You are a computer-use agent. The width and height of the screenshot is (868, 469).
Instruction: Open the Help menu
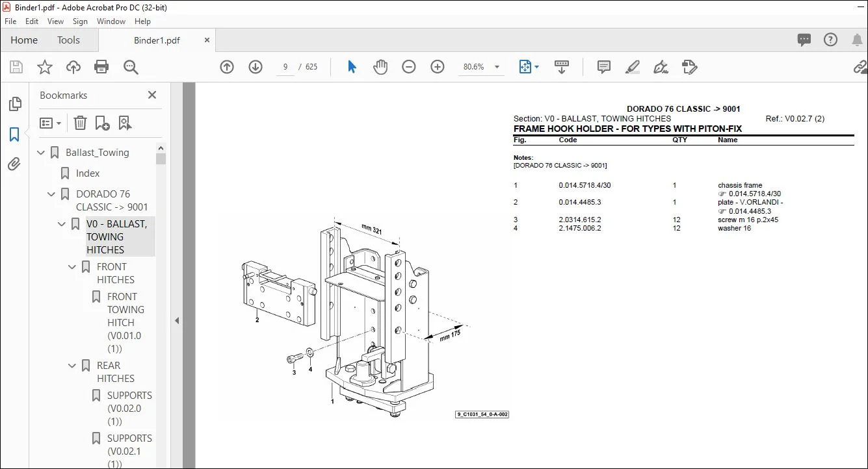point(142,21)
